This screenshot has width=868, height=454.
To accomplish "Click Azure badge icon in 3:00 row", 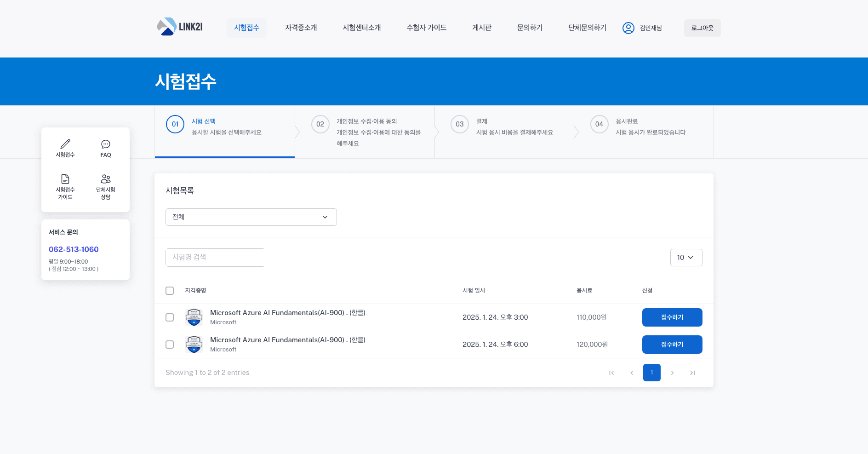I will click(x=194, y=317).
